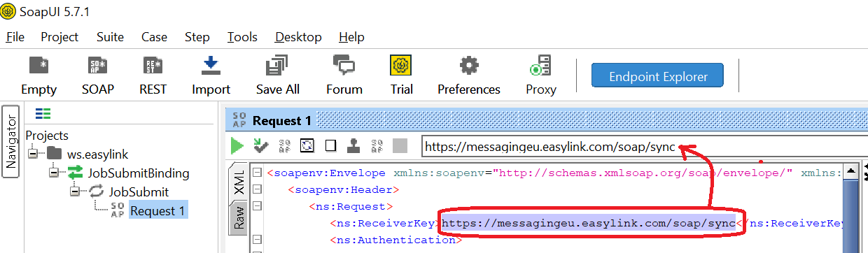Image resolution: width=868 pixels, height=253 pixels.
Task: Click the XML editor scroll-up arrow
Action: click(851, 171)
